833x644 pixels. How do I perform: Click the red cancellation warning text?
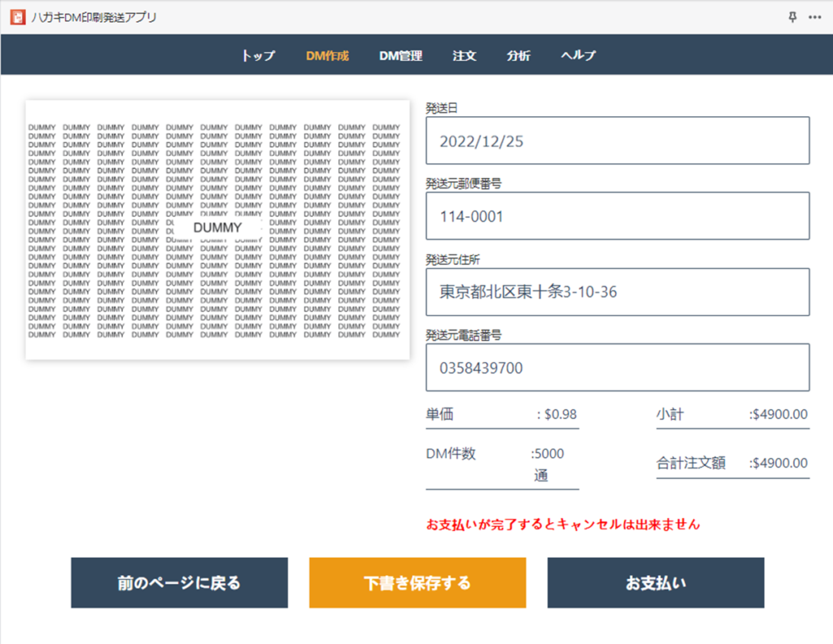(563, 524)
